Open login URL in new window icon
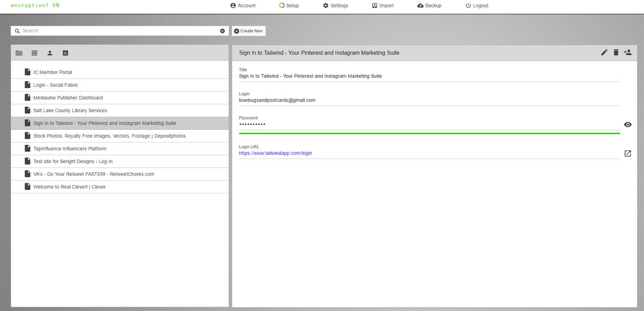Screen dimensions: 644x311 pyautogui.click(x=628, y=153)
